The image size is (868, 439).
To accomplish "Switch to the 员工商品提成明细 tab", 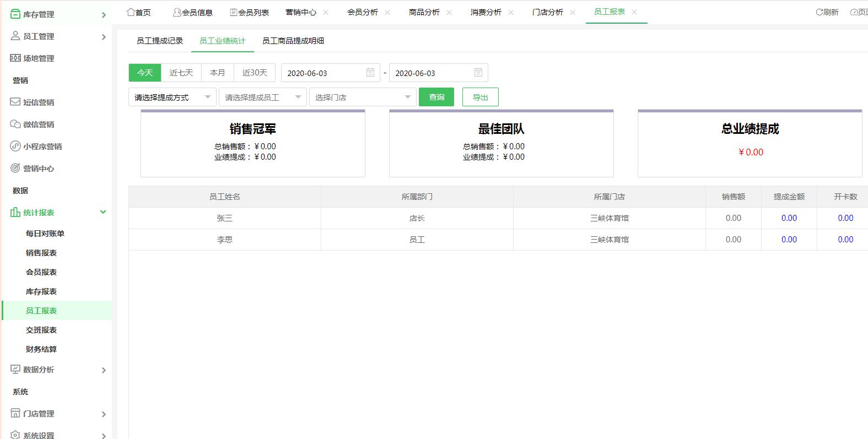I will click(293, 41).
